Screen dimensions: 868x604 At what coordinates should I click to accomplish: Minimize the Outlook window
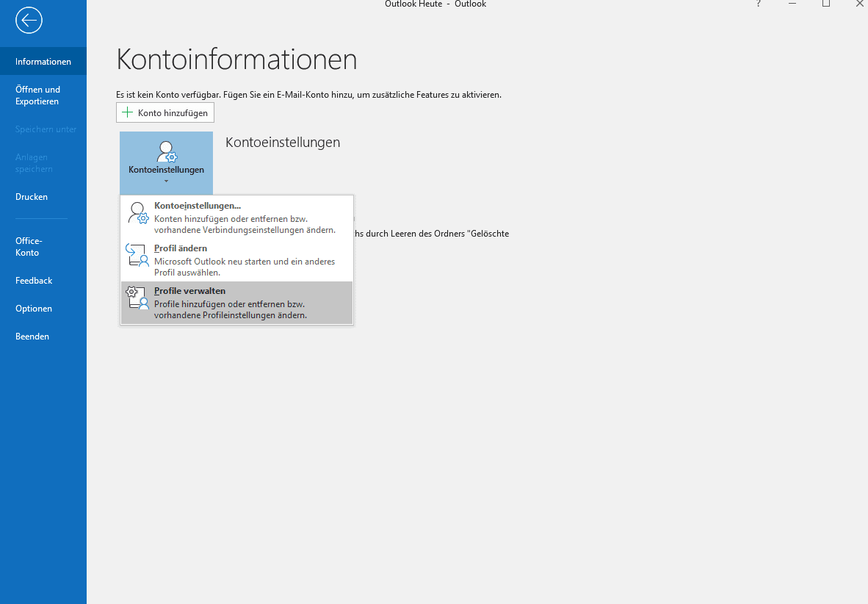(x=792, y=4)
